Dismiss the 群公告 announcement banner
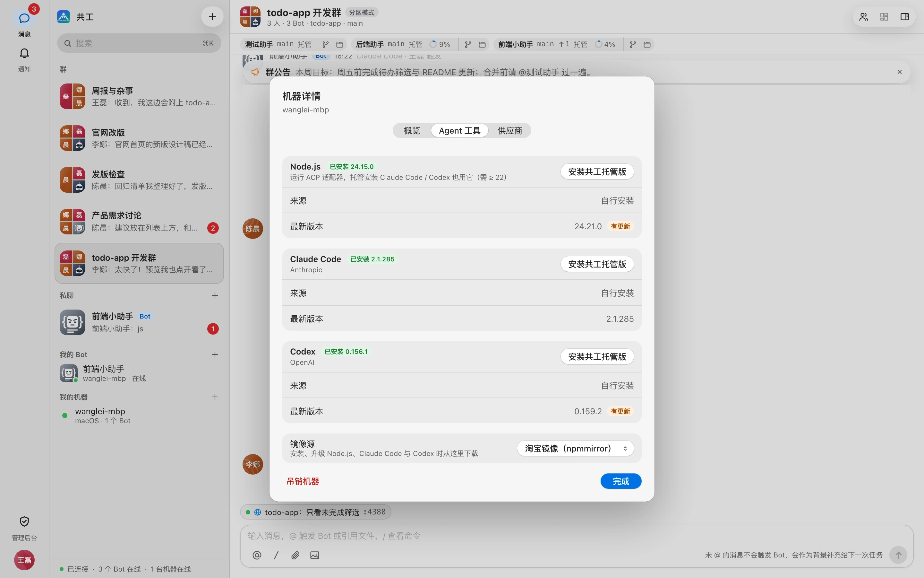The image size is (924, 578). [x=900, y=72]
